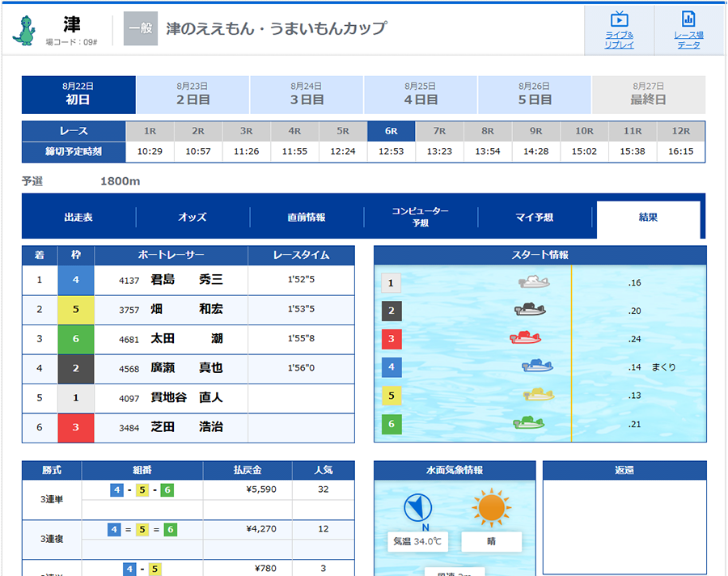728x576 pixels.
Task: Switch to race 3R
Action: [247, 131]
